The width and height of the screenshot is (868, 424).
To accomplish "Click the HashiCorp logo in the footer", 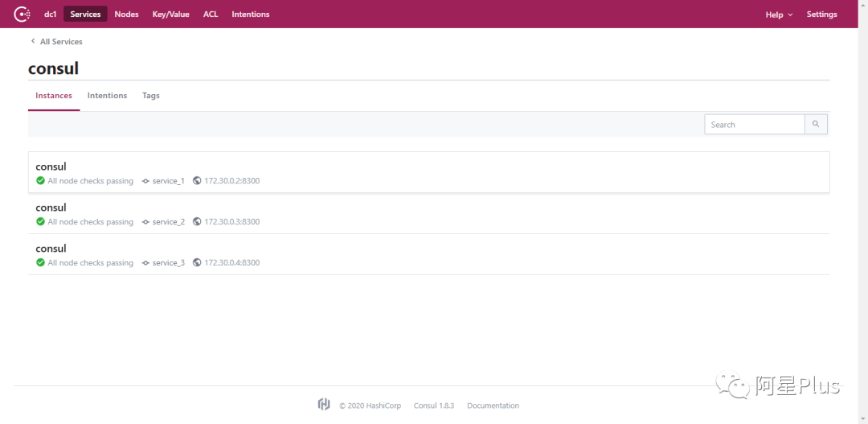I will coord(324,405).
